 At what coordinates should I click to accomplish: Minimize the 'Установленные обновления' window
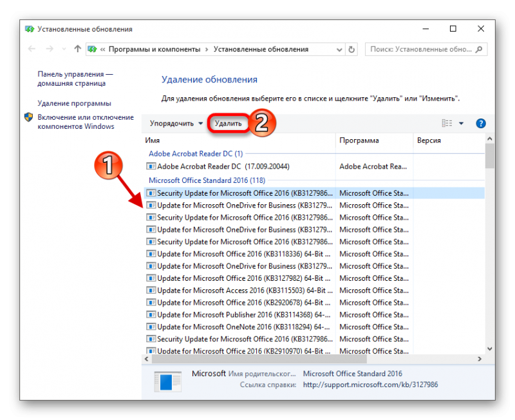point(426,29)
